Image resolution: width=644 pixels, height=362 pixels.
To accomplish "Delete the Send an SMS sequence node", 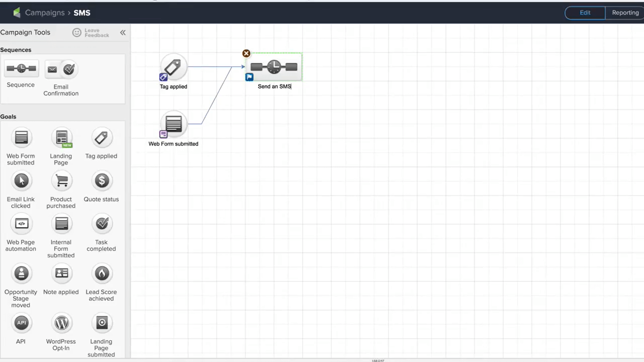I will pyautogui.click(x=246, y=53).
